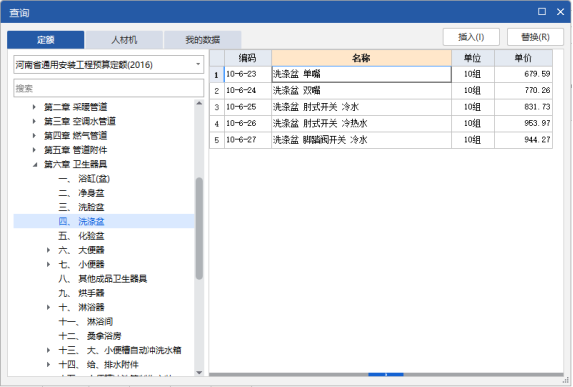Select code cell 10-6-24
This screenshot has width=573, height=387.
(x=248, y=90)
